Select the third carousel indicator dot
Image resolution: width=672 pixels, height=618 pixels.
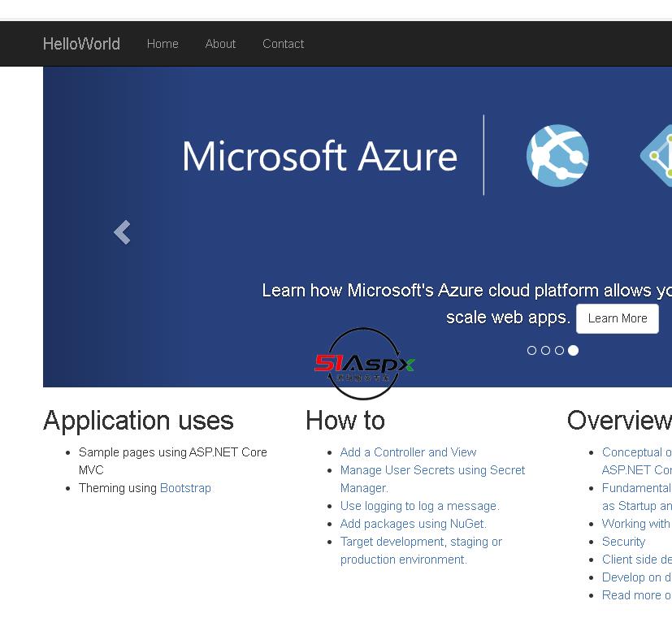pos(559,351)
